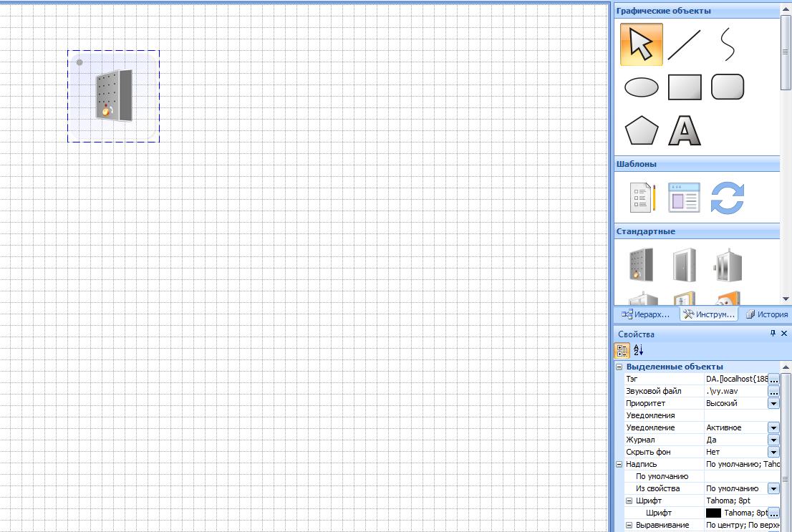Screen dimensions: 792x532
Task: Choose the pentagon polygon tool
Action: [642, 131]
